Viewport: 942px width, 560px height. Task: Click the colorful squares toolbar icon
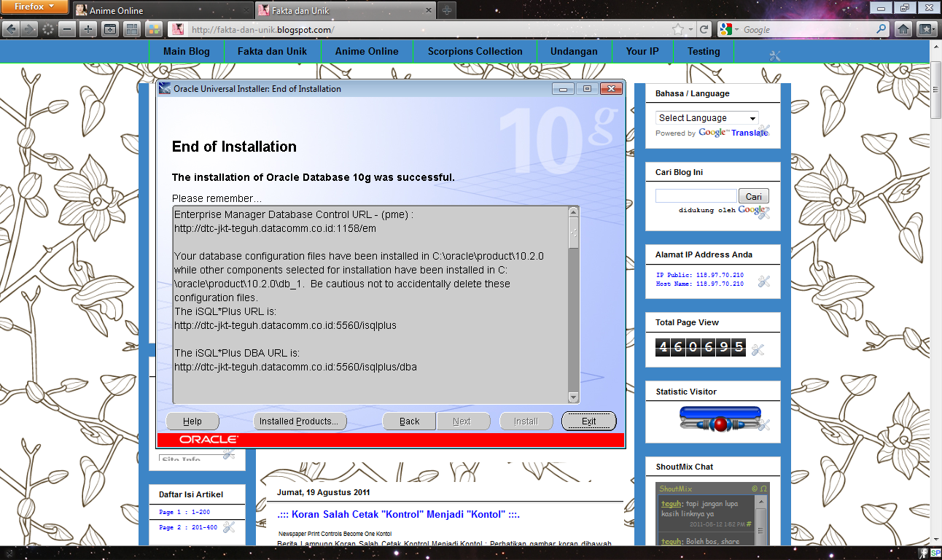point(153,29)
